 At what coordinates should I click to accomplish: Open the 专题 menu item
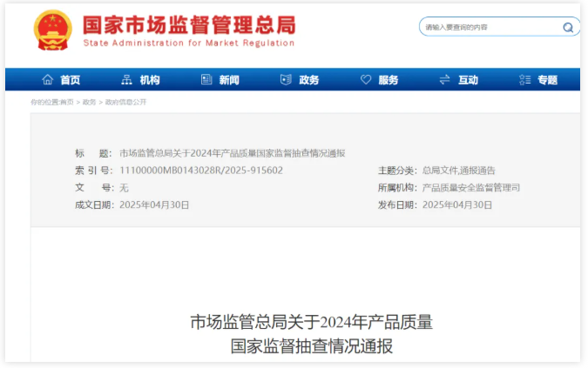[x=548, y=80]
